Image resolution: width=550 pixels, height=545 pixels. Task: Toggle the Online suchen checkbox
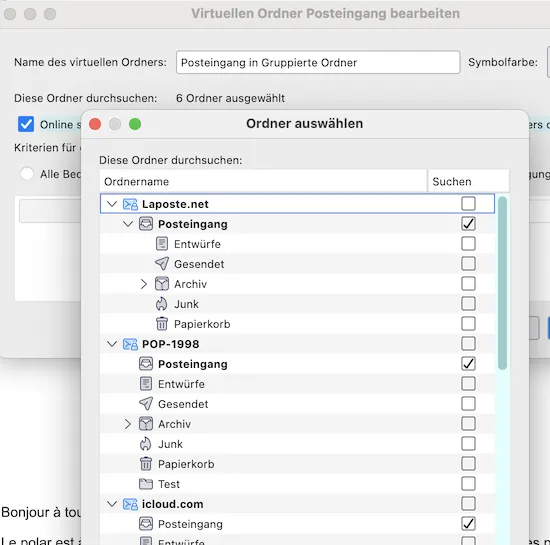(x=26, y=124)
